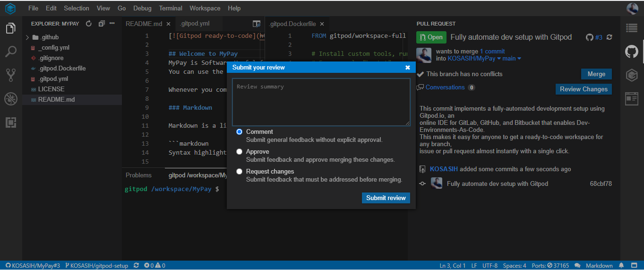Image resolution: width=644 pixels, height=271 pixels.
Task: Toggle the bottom panel icon in status bar
Action: 634,266
